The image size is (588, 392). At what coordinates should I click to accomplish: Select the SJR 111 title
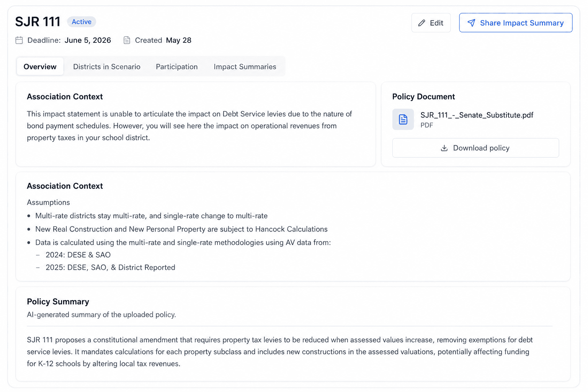38,22
